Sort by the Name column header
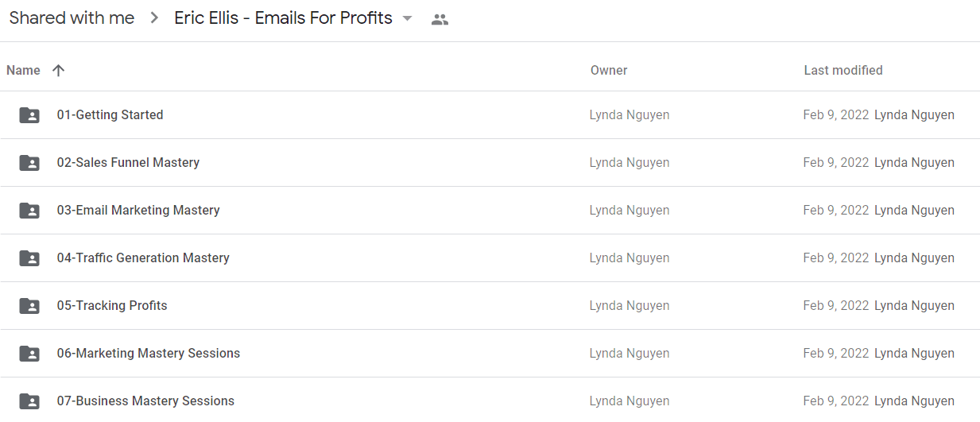 (x=23, y=70)
